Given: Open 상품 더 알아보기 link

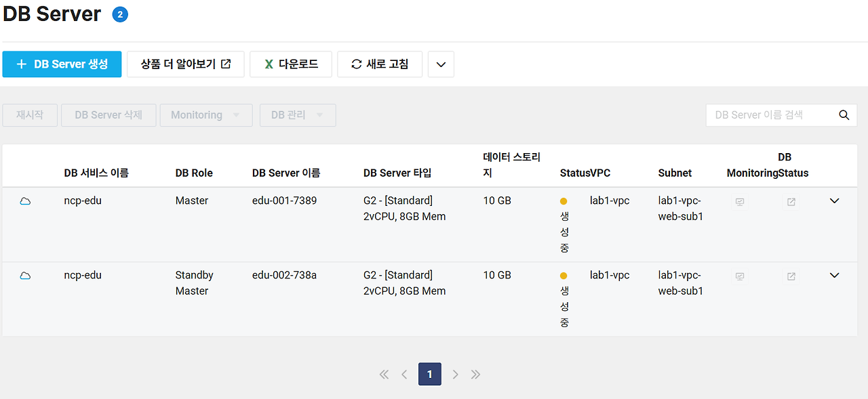Looking at the screenshot, I should coord(186,64).
